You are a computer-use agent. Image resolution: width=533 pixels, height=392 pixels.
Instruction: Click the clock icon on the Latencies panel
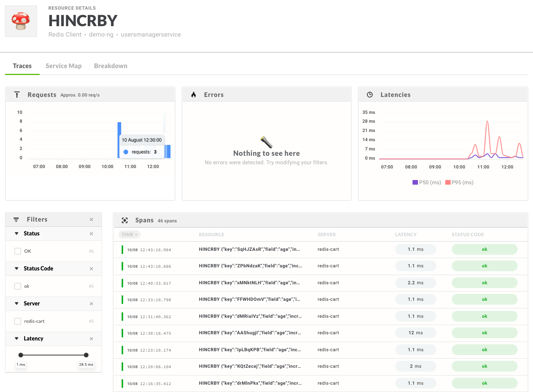(x=370, y=94)
